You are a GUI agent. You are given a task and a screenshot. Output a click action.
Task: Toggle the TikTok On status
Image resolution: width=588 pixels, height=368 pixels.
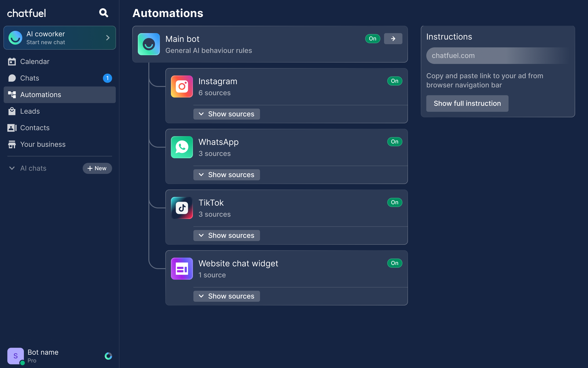[x=395, y=202]
